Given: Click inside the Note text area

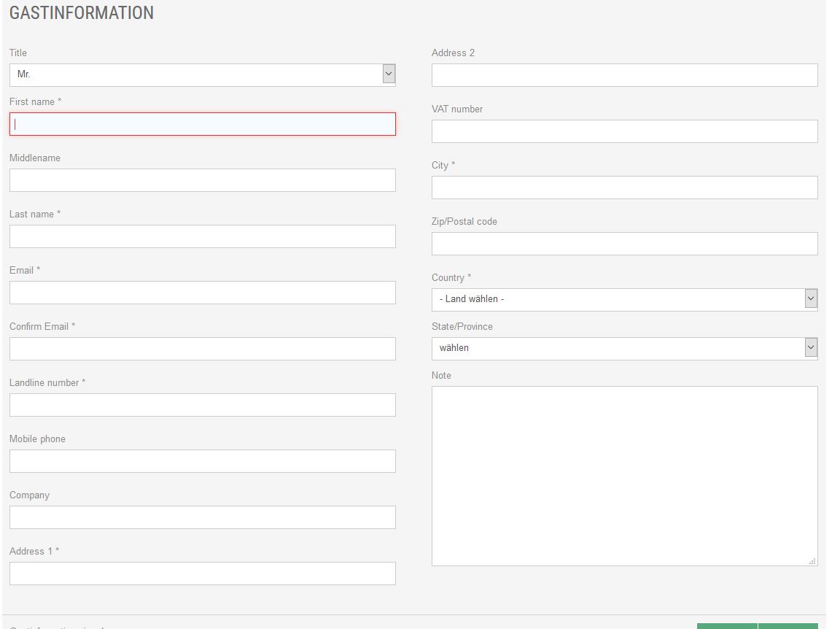Looking at the screenshot, I should click(624, 476).
